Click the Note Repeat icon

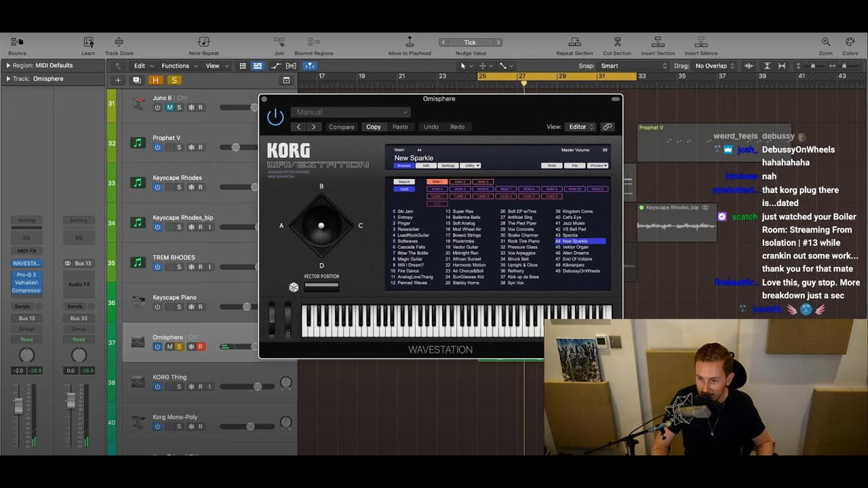203,42
